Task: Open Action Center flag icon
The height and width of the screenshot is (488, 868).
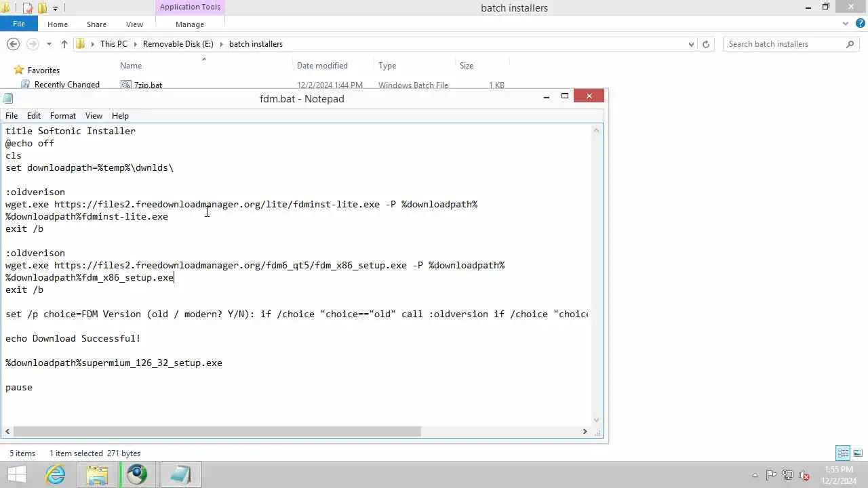Action: [771, 475]
